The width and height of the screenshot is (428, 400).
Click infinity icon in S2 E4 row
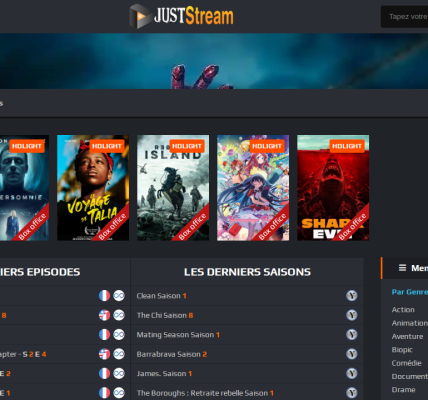click(x=119, y=354)
